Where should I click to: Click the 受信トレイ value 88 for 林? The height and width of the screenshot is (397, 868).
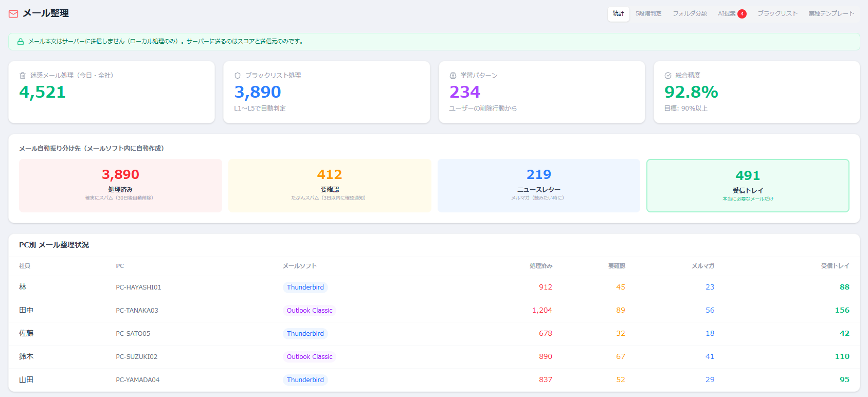[x=844, y=287]
